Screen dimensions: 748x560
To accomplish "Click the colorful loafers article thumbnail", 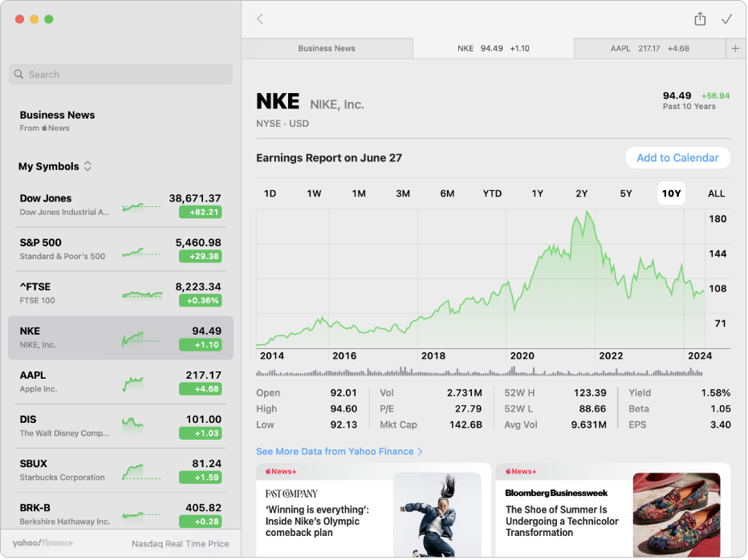I will (x=677, y=515).
